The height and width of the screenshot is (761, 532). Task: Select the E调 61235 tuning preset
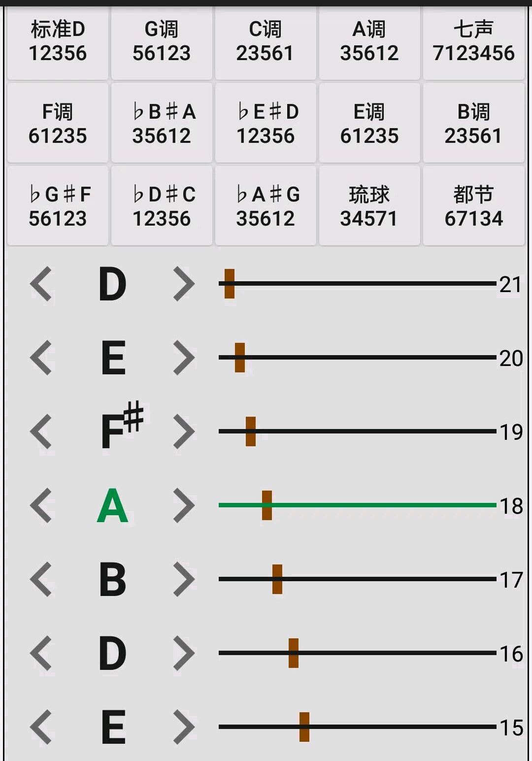[369, 123]
